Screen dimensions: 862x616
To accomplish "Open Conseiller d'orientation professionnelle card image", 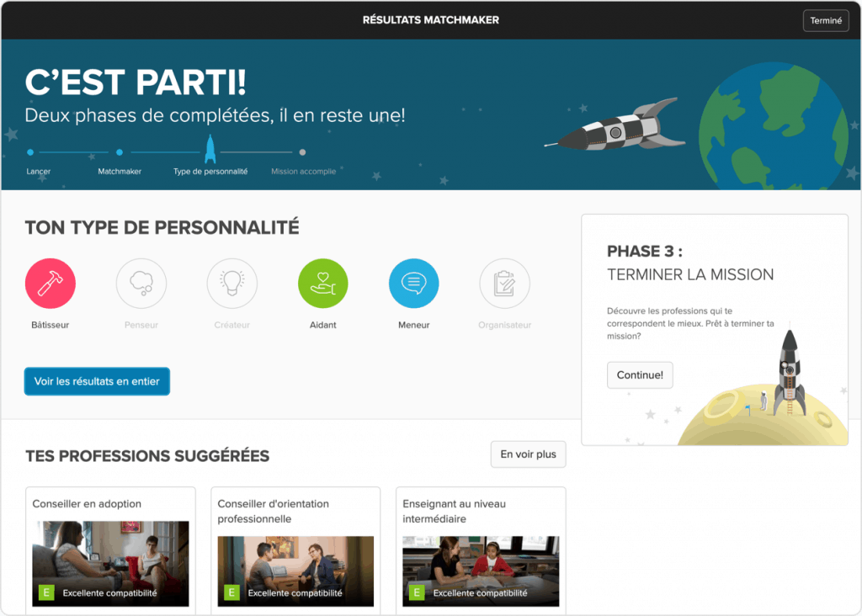I will (x=295, y=571).
